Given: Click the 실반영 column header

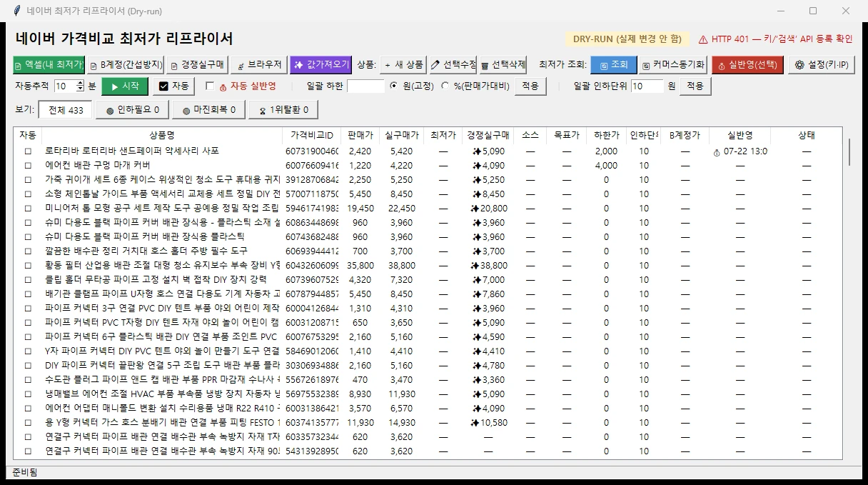Looking at the screenshot, I should (740, 135).
